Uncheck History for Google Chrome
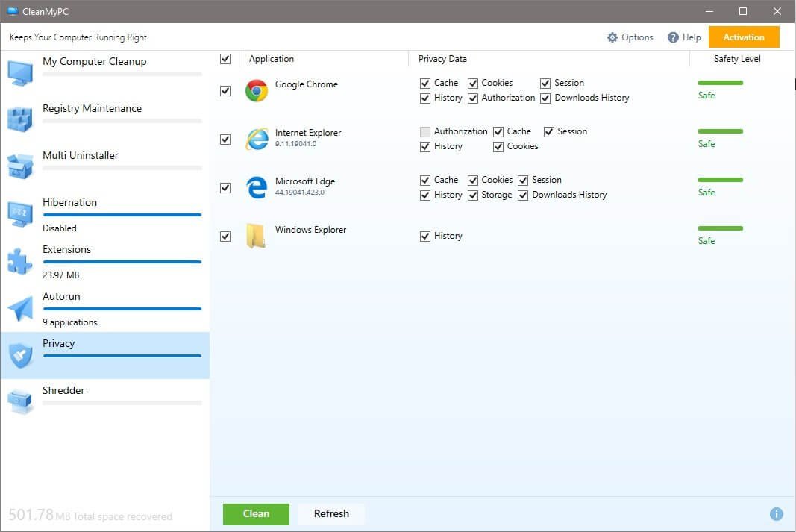Screen dimensions: 796x532 [425, 98]
